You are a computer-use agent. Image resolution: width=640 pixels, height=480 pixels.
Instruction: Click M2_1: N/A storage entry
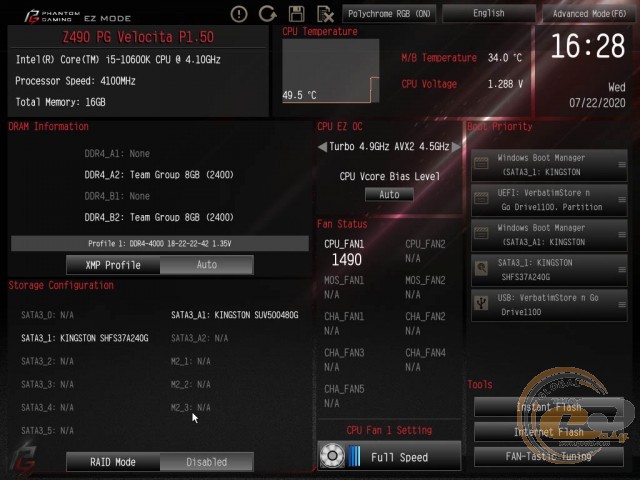point(191,362)
